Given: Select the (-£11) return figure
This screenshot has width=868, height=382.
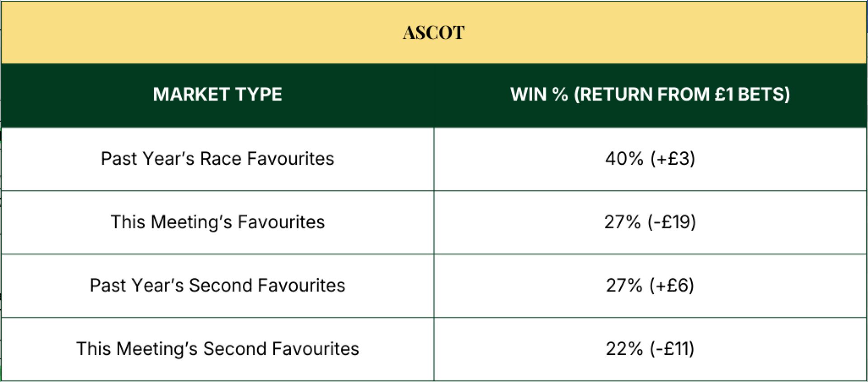Looking at the screenshot, I should [x=672, y=349].
